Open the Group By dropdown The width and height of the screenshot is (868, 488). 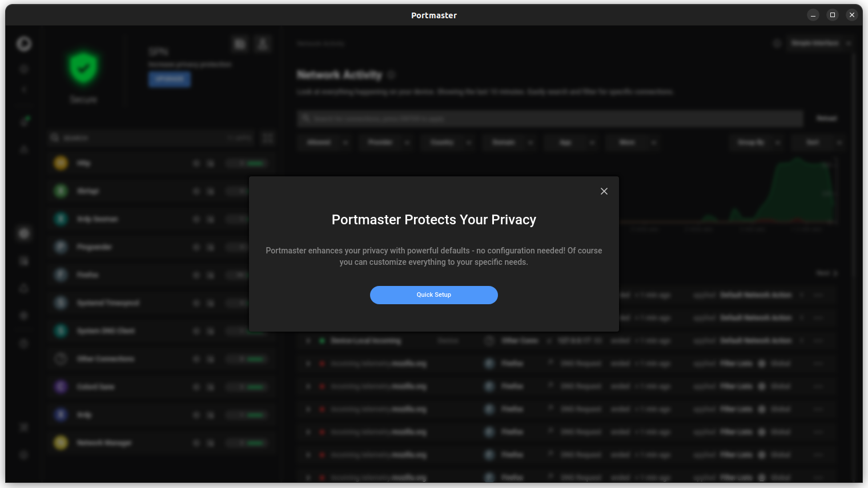tap(756, 142)
